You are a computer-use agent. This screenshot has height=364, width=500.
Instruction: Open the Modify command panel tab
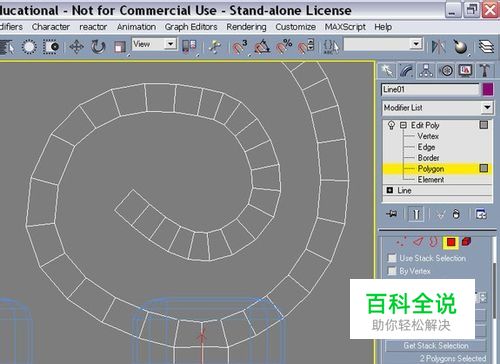pyautogui.click(x=407, y=71)
